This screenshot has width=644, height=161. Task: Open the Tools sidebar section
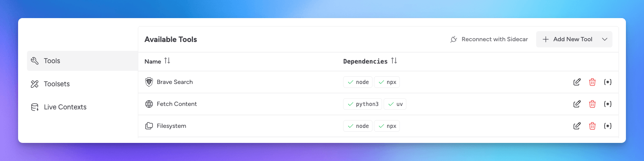[52, 61]
